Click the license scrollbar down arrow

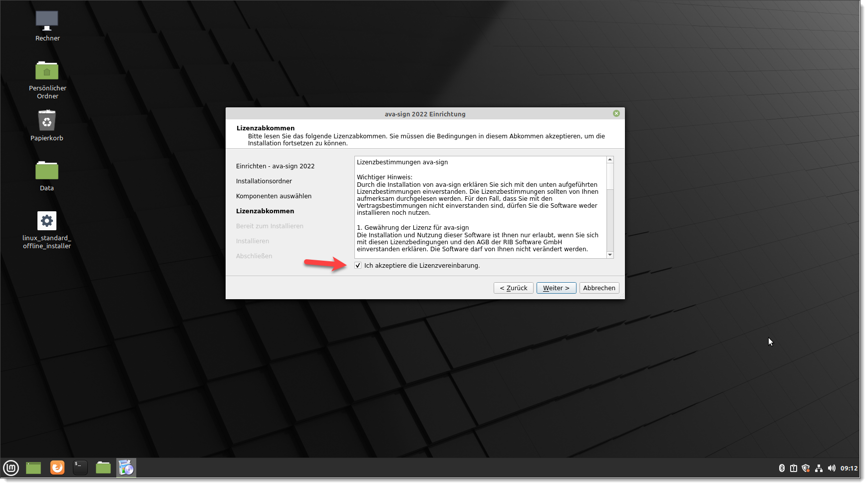[x=610, y=255]
